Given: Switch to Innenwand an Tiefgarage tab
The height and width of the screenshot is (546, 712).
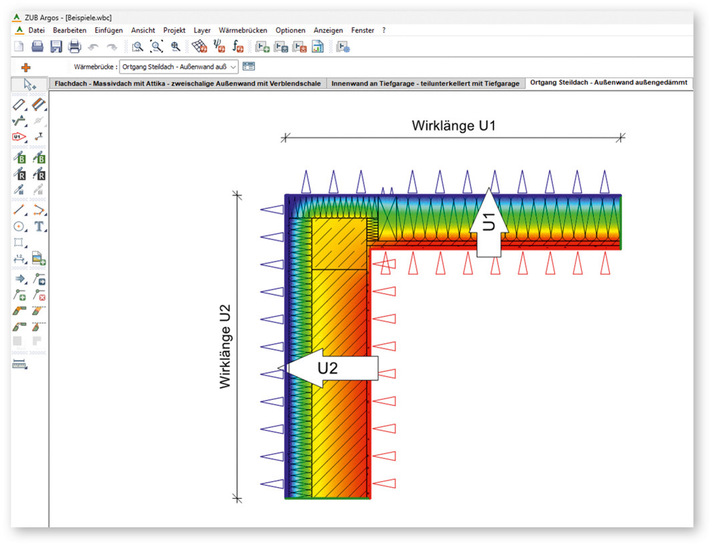Looking at the screenshot, I should [426, 84].
